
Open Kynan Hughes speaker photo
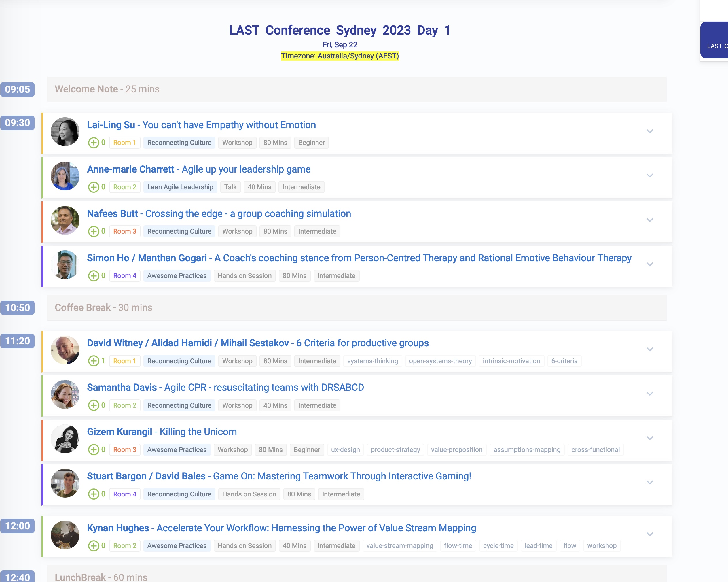click(65, 535)
